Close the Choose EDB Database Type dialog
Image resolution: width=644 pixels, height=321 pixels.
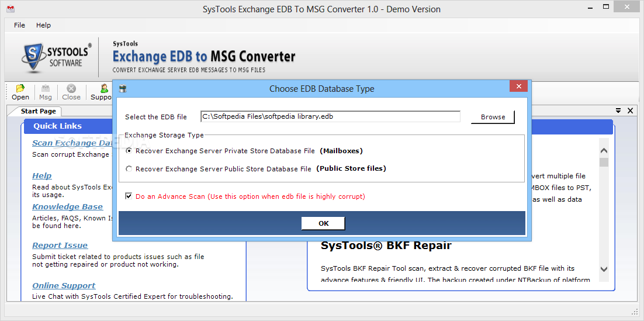click(x=518, y=87)
